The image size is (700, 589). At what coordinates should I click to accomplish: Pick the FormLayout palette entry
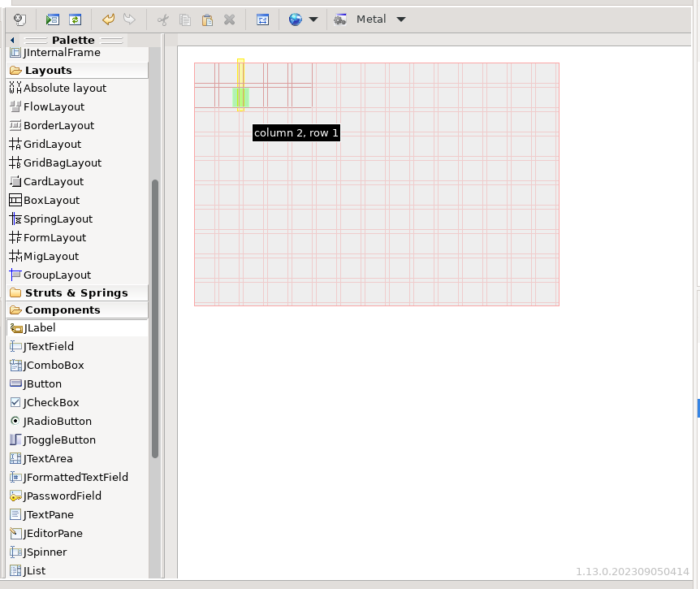point(54,237)
